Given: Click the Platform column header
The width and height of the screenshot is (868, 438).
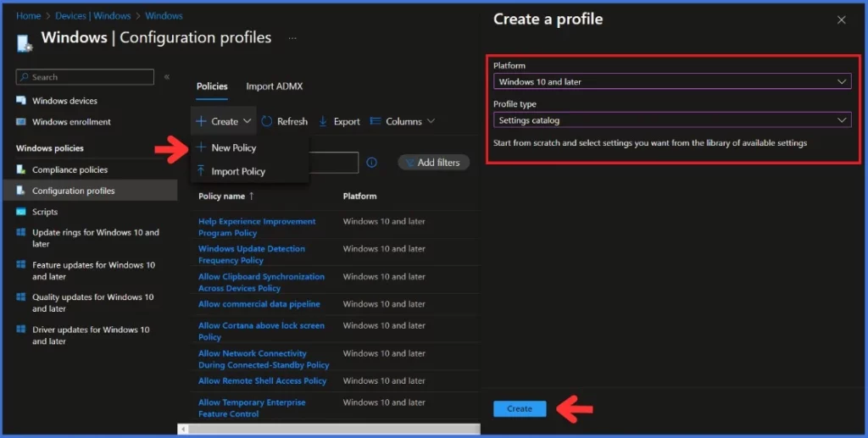Looking at the screenshot, I should tap(359, 196).
